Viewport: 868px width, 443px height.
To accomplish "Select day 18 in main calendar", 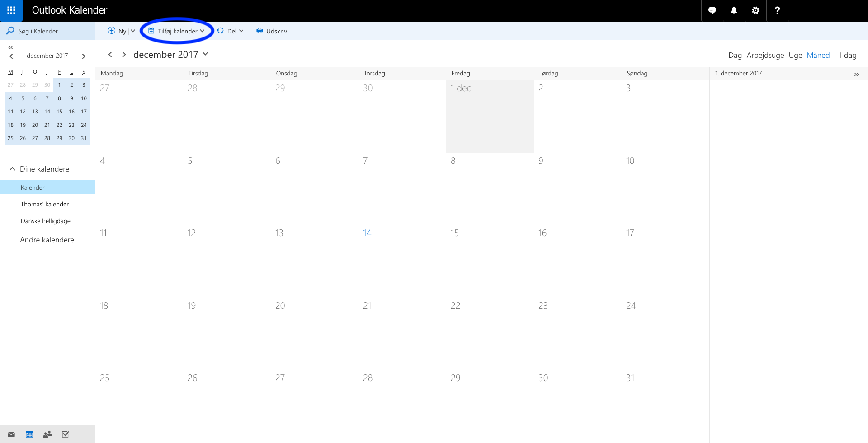I will (x=139, y=334).
